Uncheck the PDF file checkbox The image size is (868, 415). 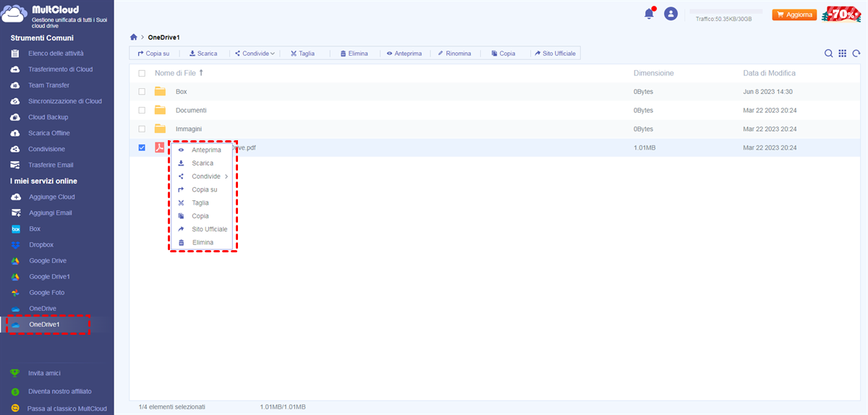click(x=142, y=147)
